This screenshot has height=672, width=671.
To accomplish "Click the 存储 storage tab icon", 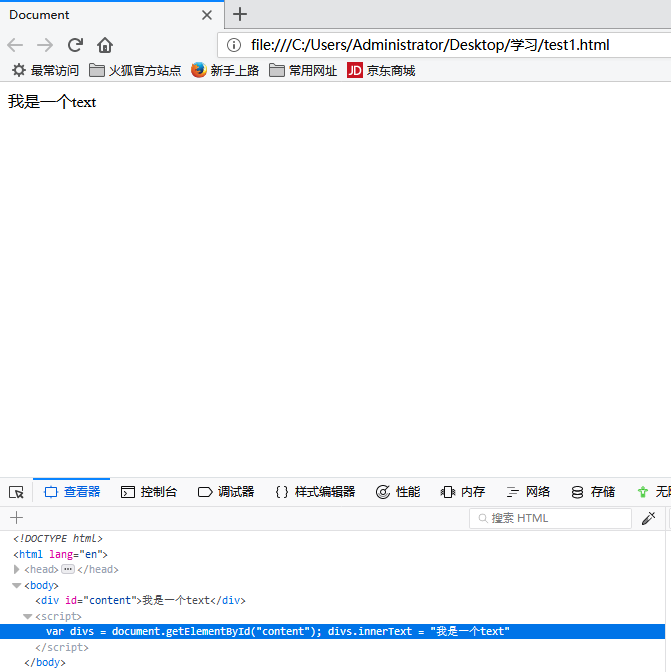I will point(577,492).
